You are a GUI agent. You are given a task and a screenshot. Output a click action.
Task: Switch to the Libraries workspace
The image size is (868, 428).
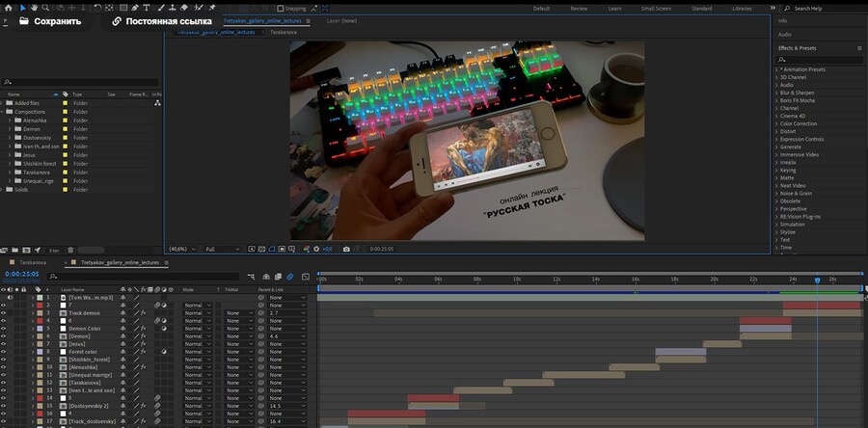pos(743,9)
